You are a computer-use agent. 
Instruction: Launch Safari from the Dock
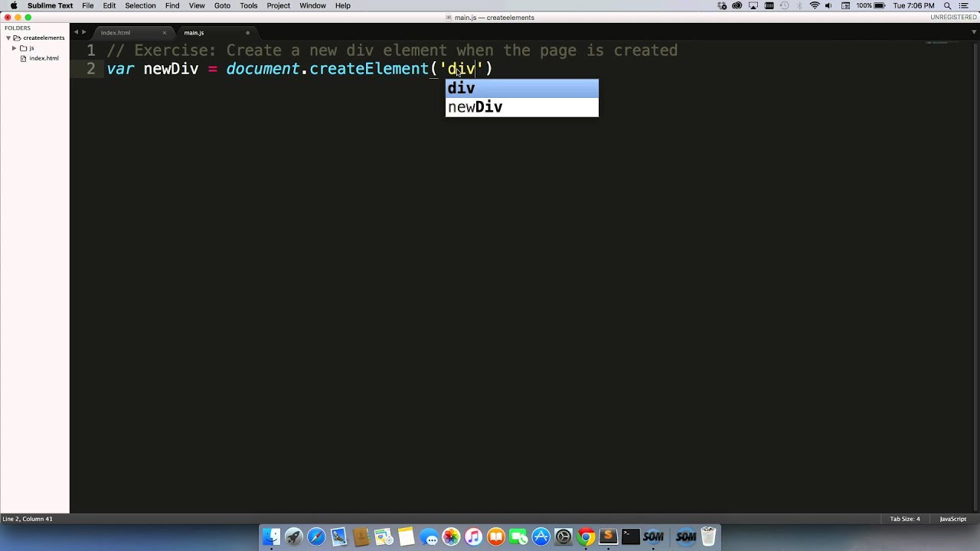[317, 537]
